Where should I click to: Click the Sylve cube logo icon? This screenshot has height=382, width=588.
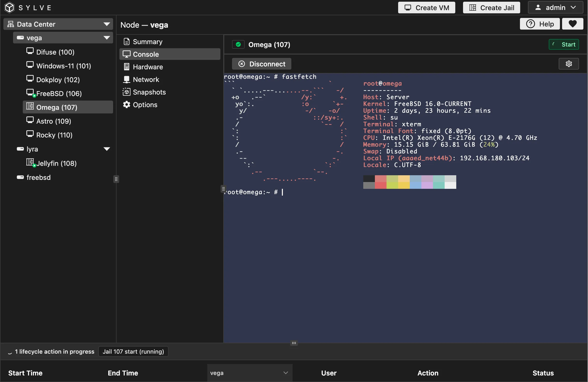(x=9, y=8)
